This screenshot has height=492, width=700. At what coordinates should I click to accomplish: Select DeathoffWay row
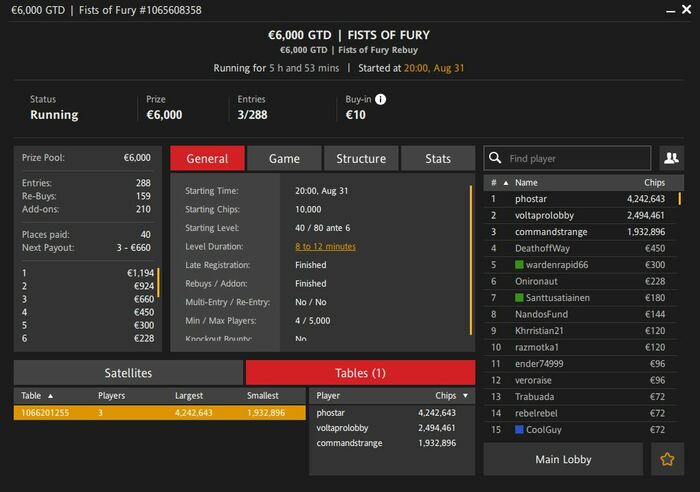click(580, 248)
